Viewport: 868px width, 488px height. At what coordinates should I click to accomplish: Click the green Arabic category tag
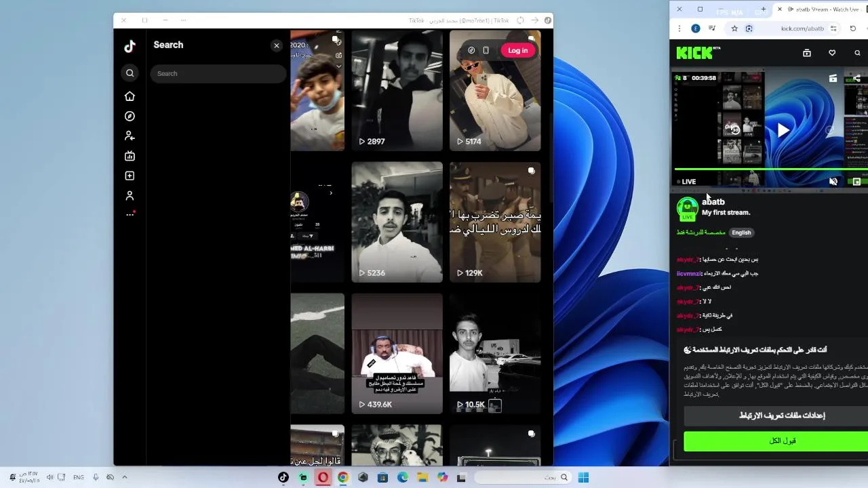coord(701,232)
